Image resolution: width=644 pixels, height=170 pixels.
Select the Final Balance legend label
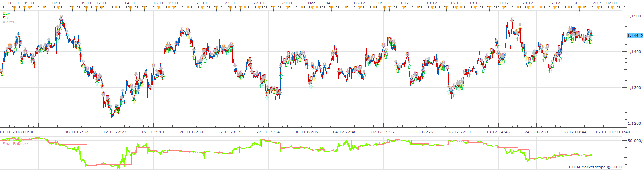point(16,144)
